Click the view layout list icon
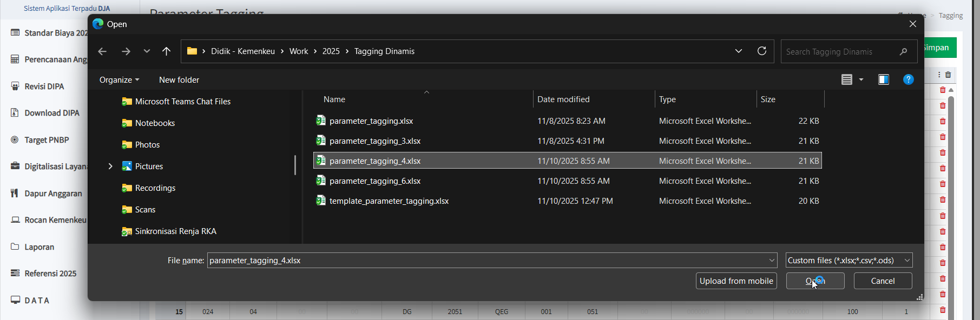 coord(847,79)
